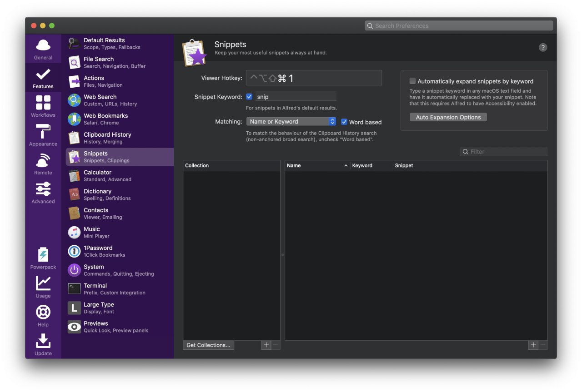Click the Viewer Hotkey field
Image resolution: width=582 pixels, height=392 pixels.
click(x=314, y=78)
